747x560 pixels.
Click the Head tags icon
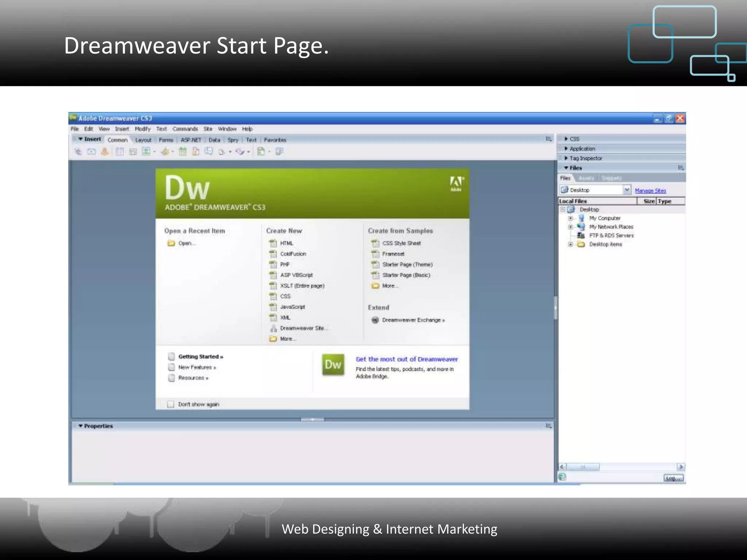pos(222,152)
